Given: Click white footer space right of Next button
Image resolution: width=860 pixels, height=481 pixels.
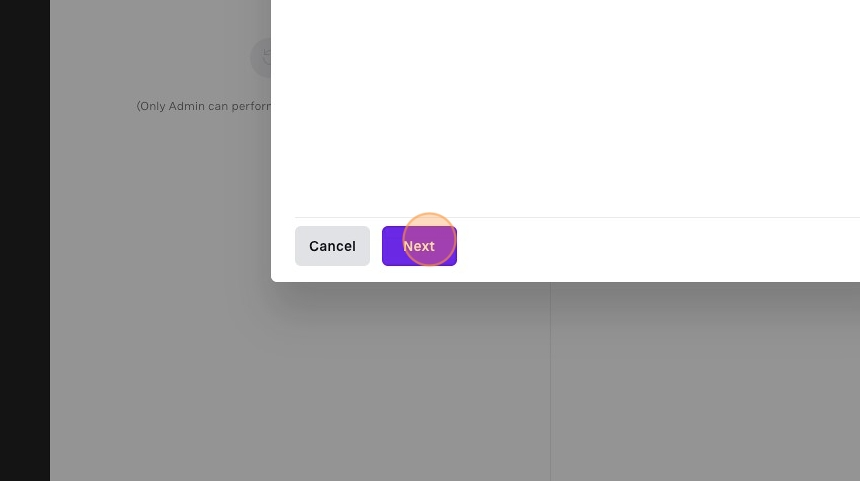Looking at the screenshot, I should pyautogui.click(x=658, y=246).
